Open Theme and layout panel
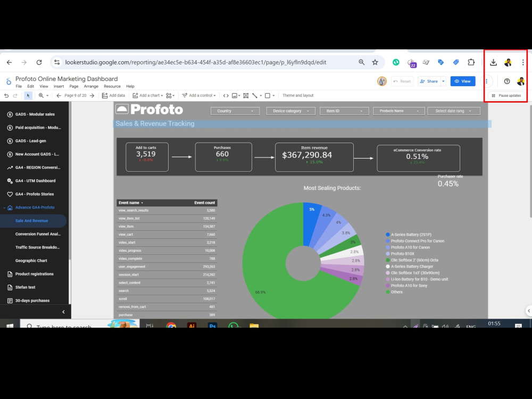 tap(298, 96)
